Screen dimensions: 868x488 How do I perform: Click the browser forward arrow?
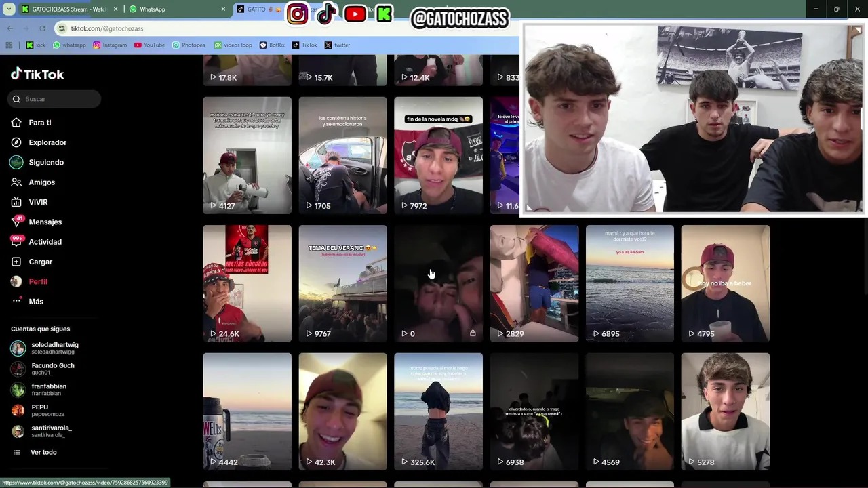(x=26, y=28)
